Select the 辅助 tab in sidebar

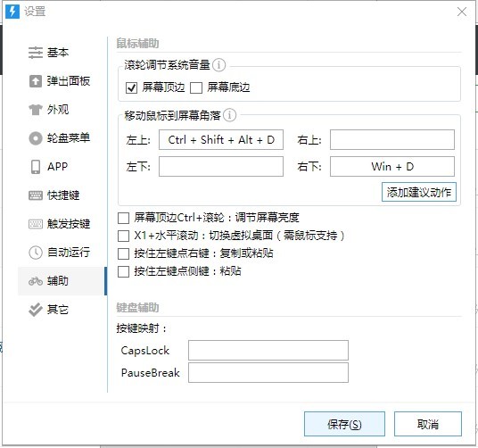(x=62, y=281)
